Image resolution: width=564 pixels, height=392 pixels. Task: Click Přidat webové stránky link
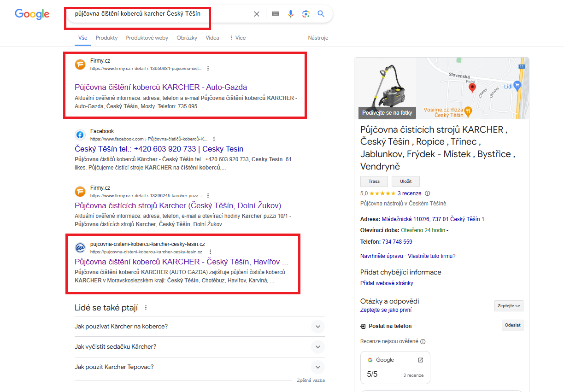[387, 283]
